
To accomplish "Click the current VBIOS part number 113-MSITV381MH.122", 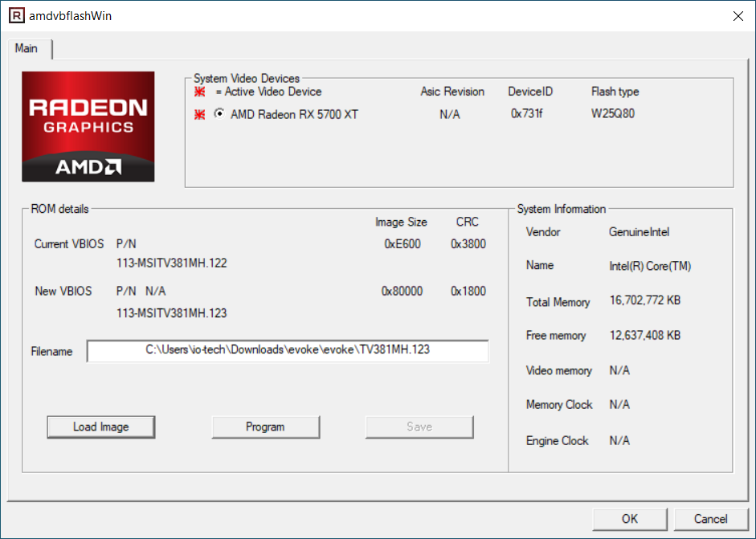I will pos(172,263).
